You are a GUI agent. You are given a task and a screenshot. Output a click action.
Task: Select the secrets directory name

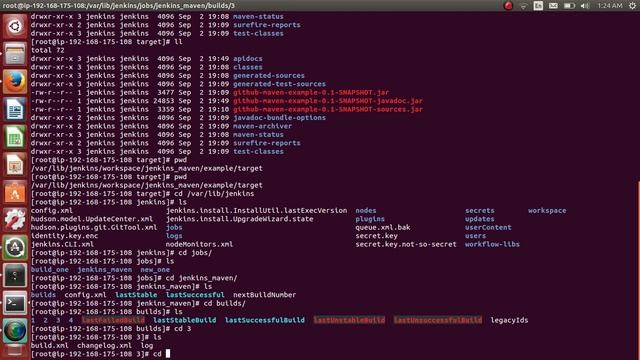480,211
